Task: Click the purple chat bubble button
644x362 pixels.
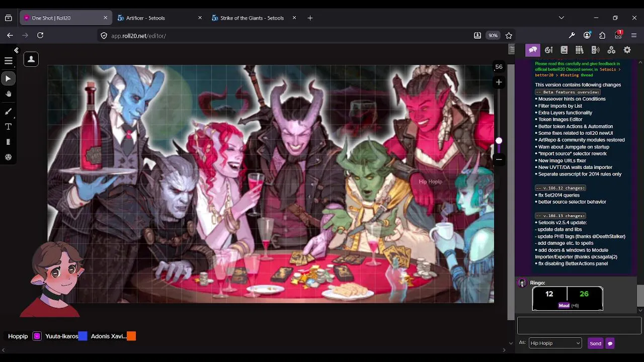Action: point(610,343)
